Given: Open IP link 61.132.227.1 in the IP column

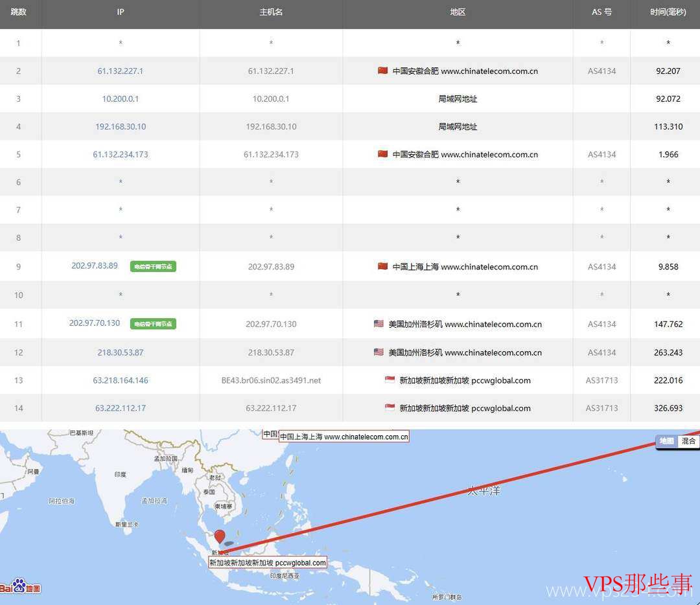Looking at the screenshot, I should tap(121, 71).
